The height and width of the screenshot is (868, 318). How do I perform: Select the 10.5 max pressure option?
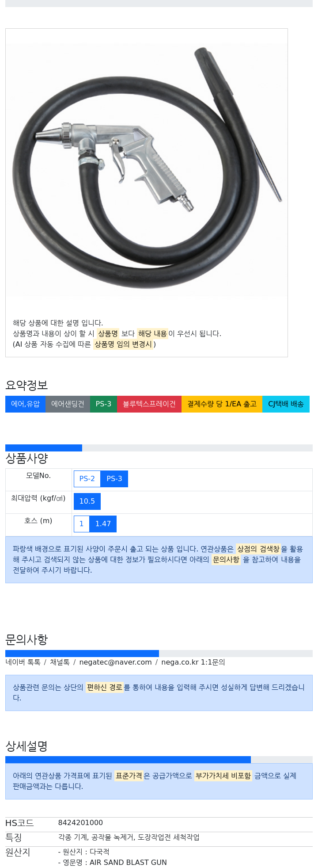point(87,501)
